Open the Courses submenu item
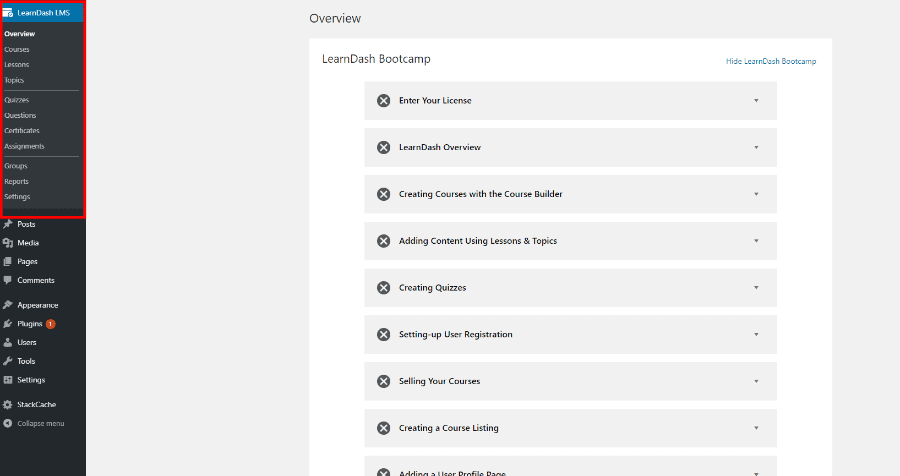The width and height of the screenshot is (900, 476). [17, 49]
